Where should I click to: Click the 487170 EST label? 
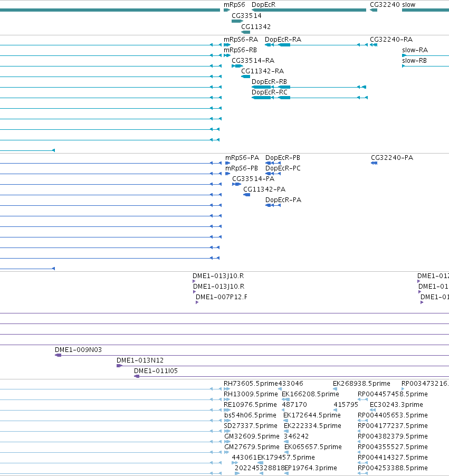click(x=294, y=405)
